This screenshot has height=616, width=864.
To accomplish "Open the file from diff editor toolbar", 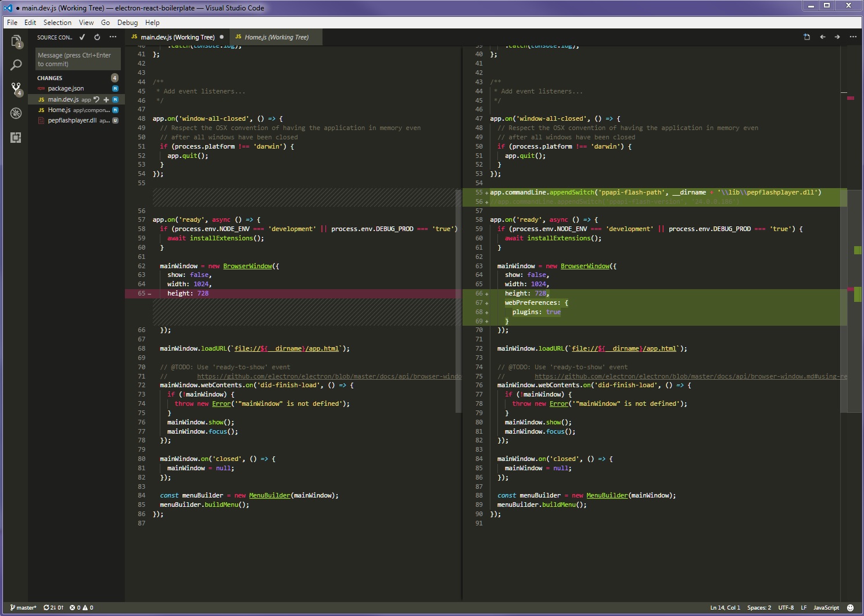I will 806,37.
